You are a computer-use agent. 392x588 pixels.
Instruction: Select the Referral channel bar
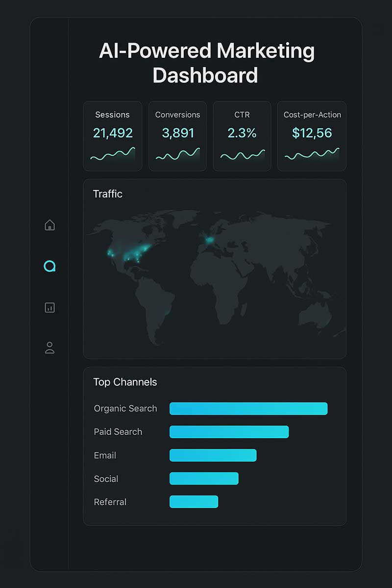tap(194, 502)
